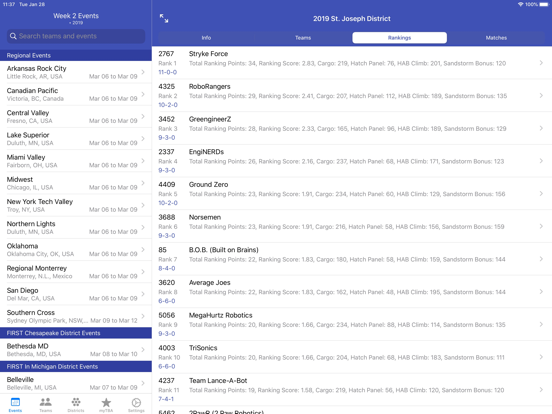552x414 pixels.
Task: Select team name Team Lance-A-Bot
Action: coord(218,381)
